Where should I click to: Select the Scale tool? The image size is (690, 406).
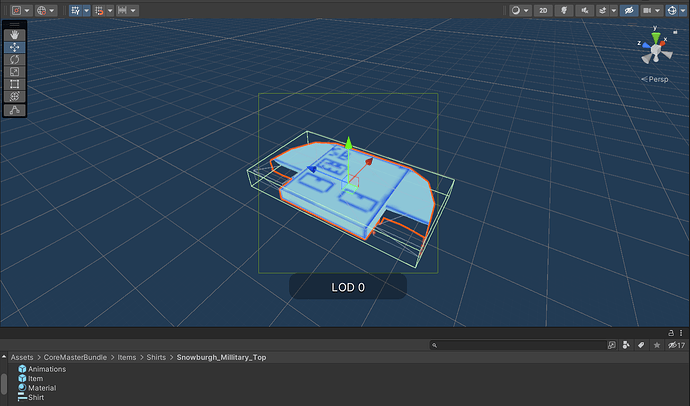tap(15, 72)
